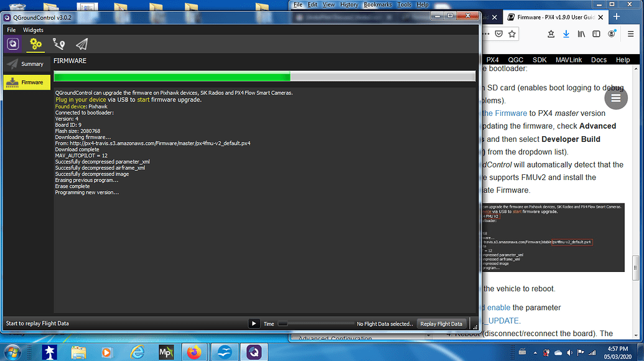
Task: Open the palm tree app on taskbar
Action: (x=49, y=352)
